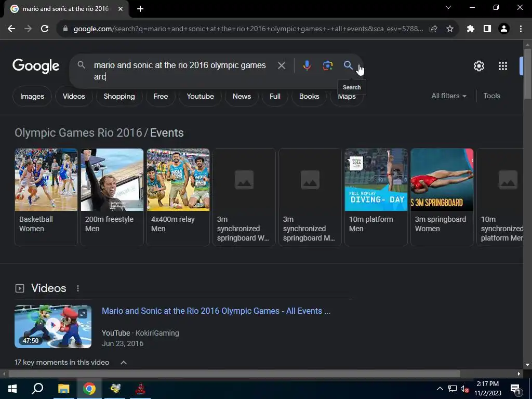Open the 200m freestyle Men event card
Image resolution: width=532 pixels, height=399 pixels.
click(112, 197)
